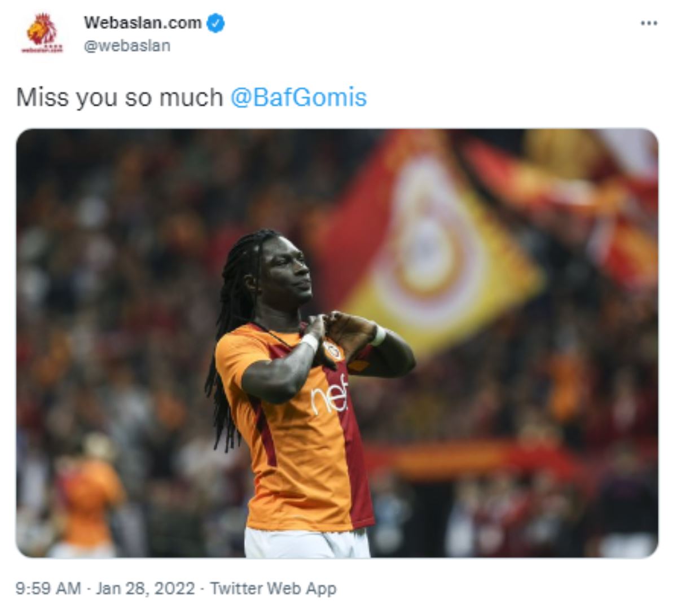The image size is (677, 616).
Task: Click the blue verified badge
Action: pos(216,23)
